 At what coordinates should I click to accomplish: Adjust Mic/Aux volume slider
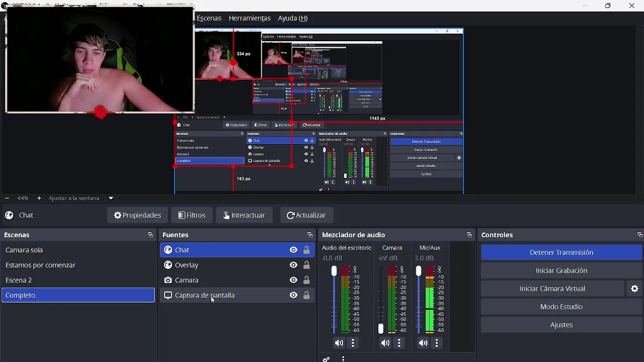click(x=418, y=271)
